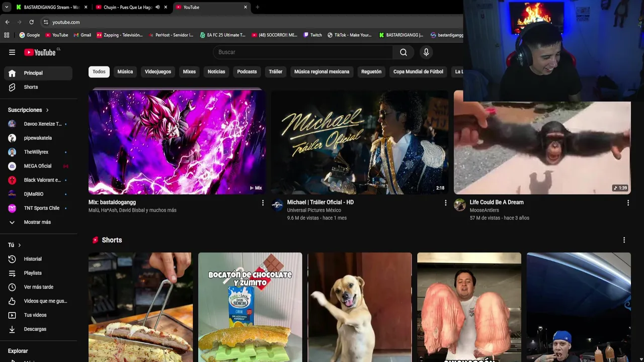Screen dimensions: 644x362
Task: Open Shorts in the sidebar
Action: point(38,87)
